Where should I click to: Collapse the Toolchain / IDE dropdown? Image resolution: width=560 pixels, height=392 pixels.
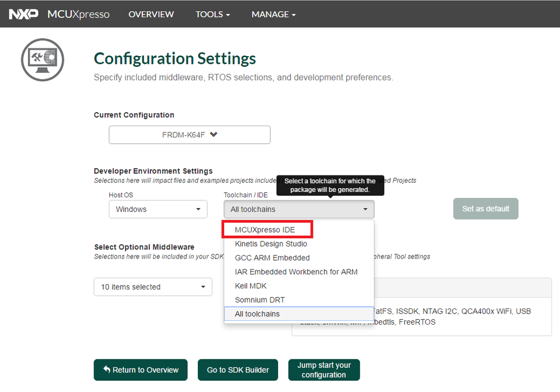pos(298,209)
